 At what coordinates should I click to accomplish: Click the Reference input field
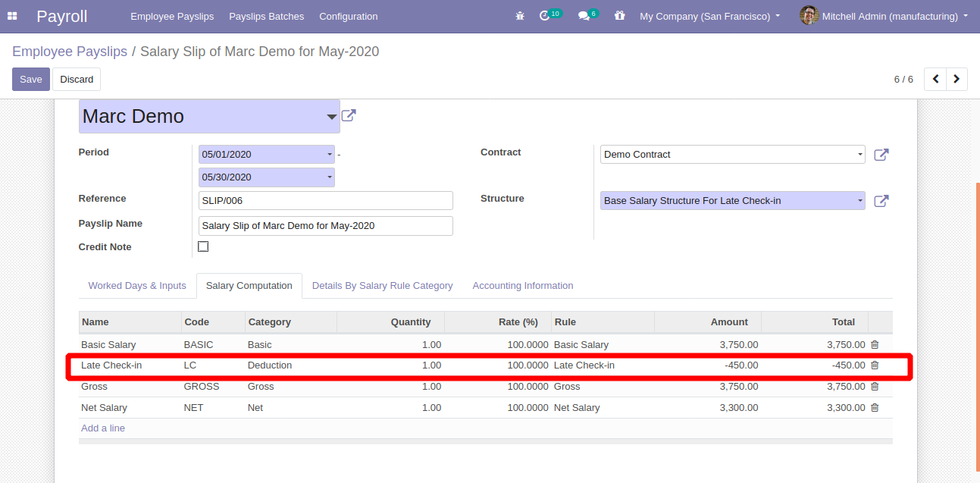pyautogui.click(x=325, y=201)
